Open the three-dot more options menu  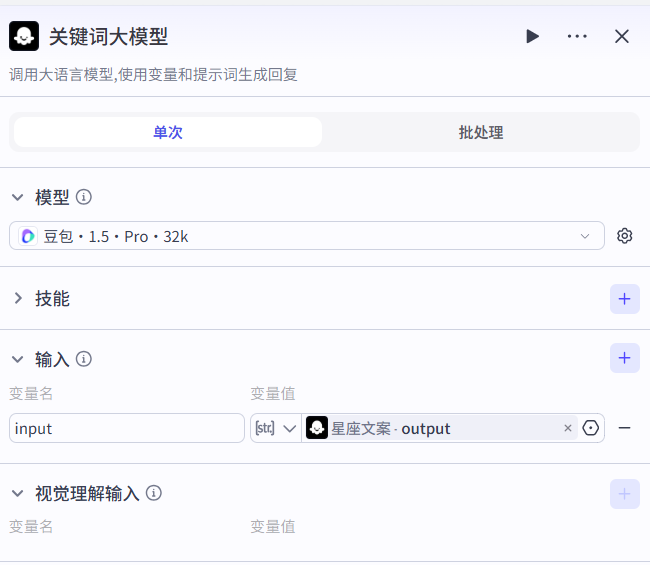577,36
